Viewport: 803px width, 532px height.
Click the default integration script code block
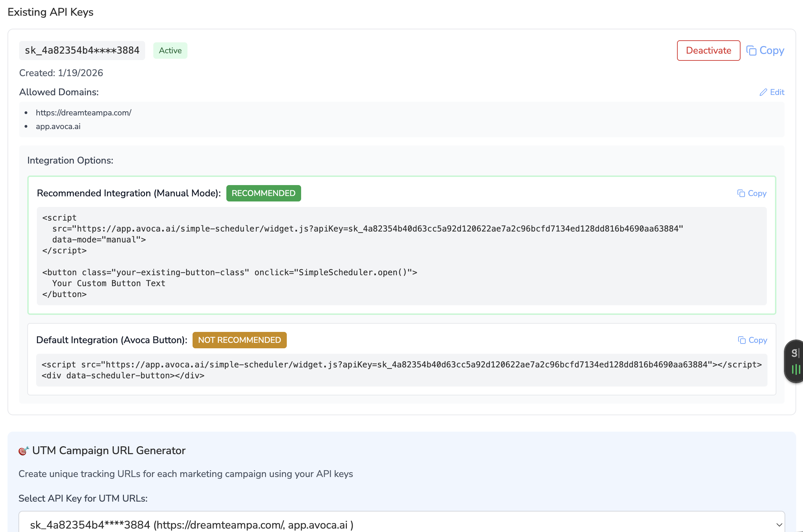(401, 370)
